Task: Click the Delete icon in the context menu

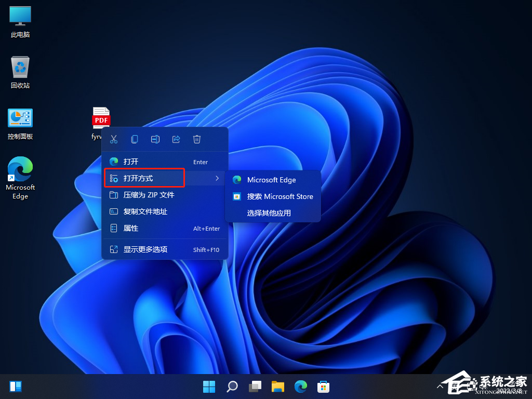Action: (x=196, y=139)
